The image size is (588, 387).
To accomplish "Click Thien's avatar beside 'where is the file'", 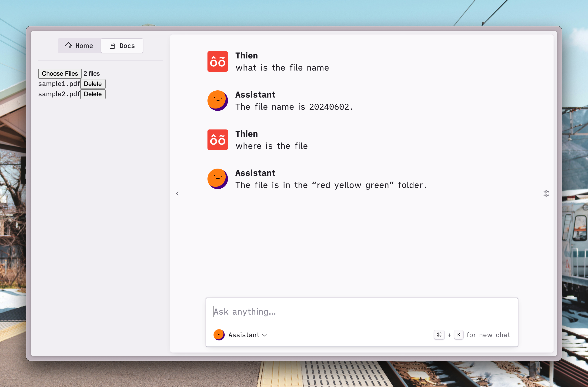I will point(218,140).
